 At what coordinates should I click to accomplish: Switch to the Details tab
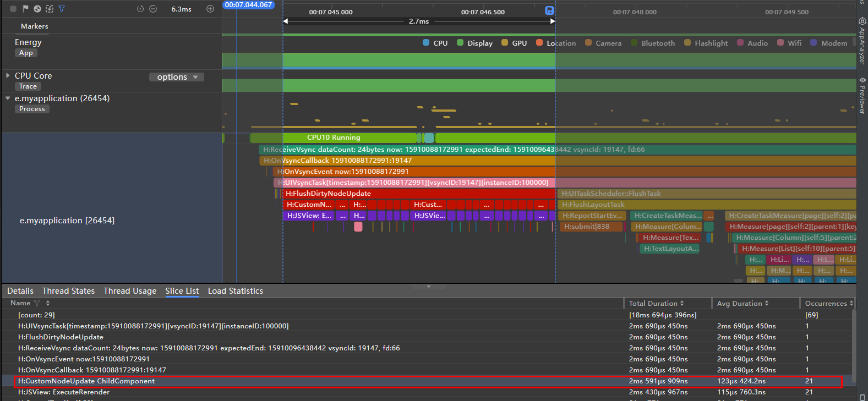tap(20, 291)
